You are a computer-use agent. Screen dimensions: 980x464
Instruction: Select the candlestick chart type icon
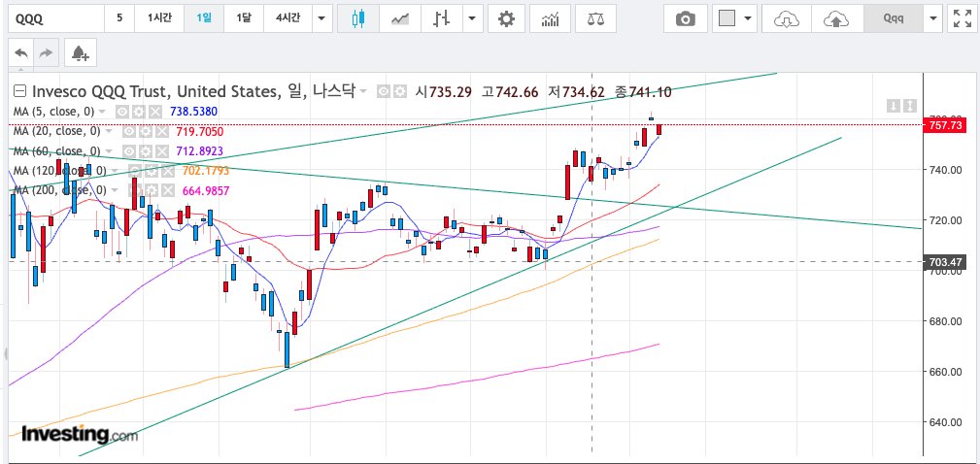point(357,18)
